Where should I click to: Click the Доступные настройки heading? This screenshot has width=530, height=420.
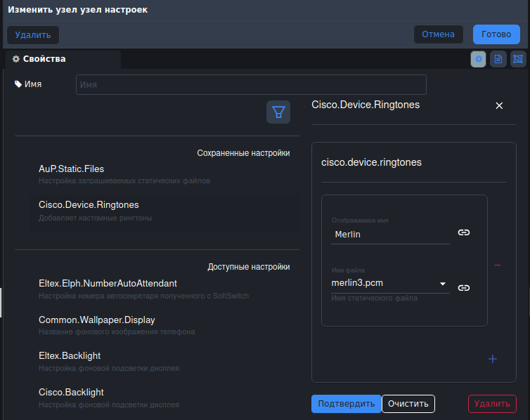pos(249,267)
